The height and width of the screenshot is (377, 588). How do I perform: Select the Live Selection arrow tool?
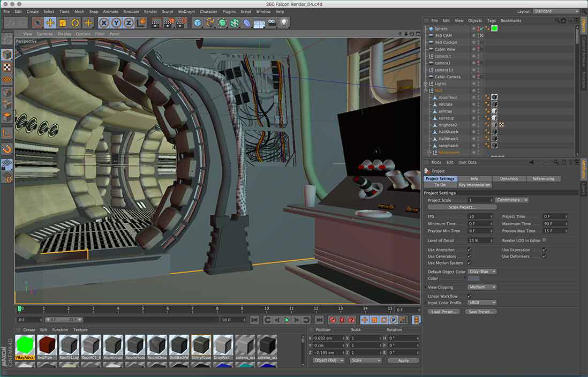[x=37, y=23]
